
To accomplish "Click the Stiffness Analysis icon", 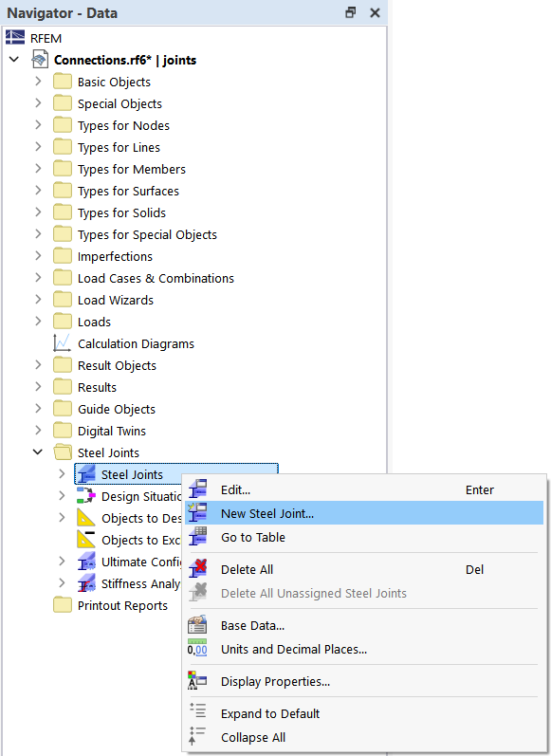I will 85,583.
